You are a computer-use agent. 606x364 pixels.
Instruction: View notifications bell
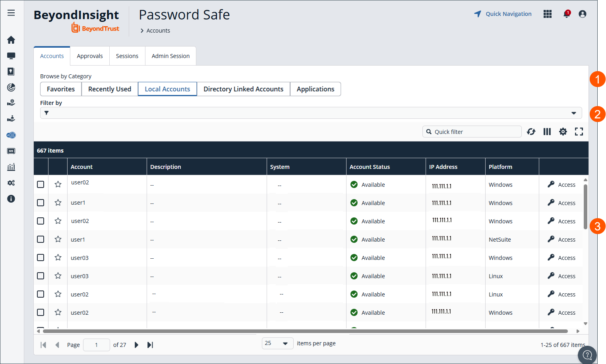click(567, 14)
